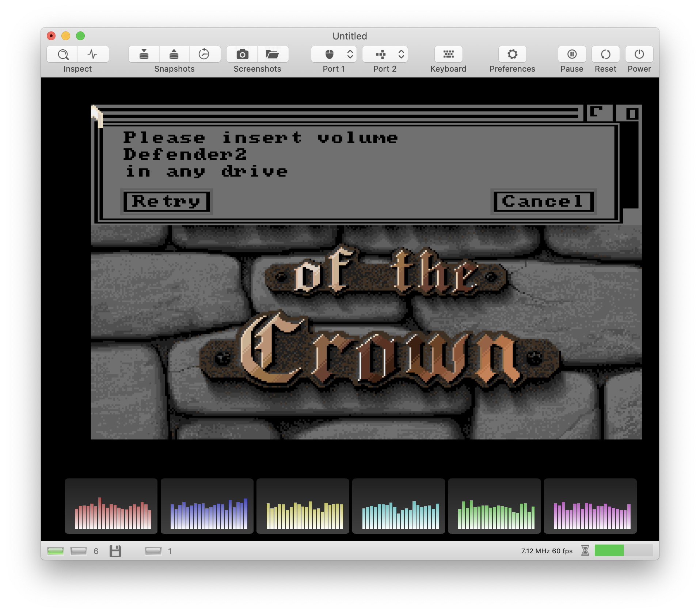
Task: Click the Port 2 joystick device icon
Action: (380, 54)
